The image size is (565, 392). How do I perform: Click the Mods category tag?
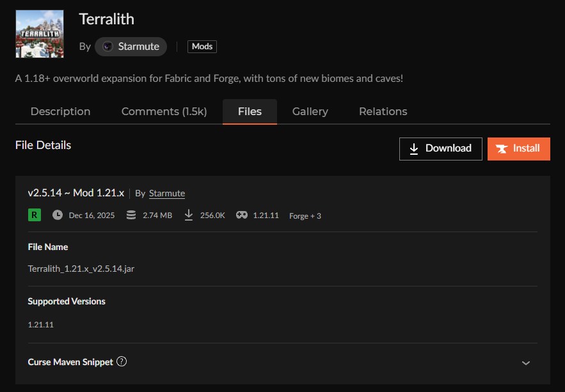(202, 47)
